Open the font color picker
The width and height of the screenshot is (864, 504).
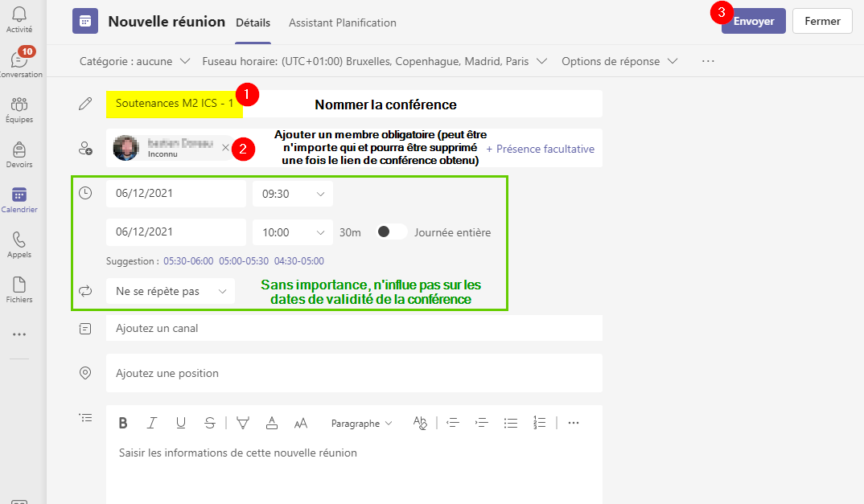point(272,422)
